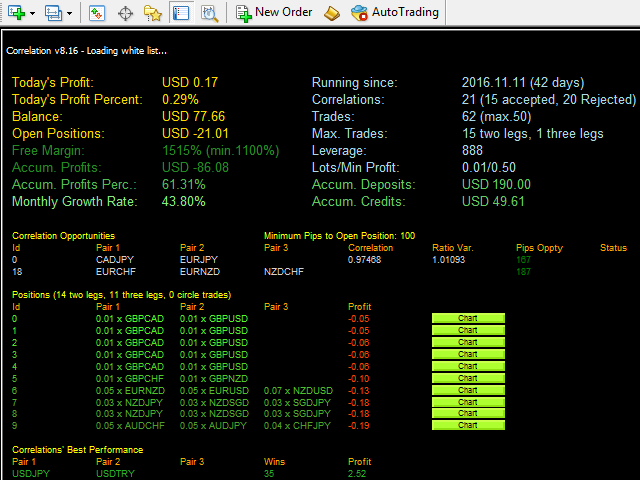Open the Navigator folder-star icon

click(153, 13)
